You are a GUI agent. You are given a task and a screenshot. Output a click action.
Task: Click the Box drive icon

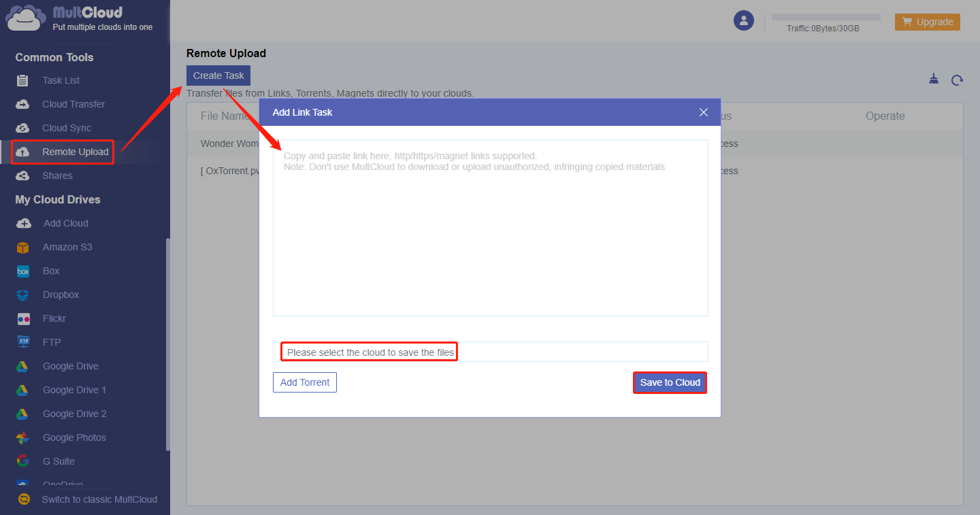point(23,271)
